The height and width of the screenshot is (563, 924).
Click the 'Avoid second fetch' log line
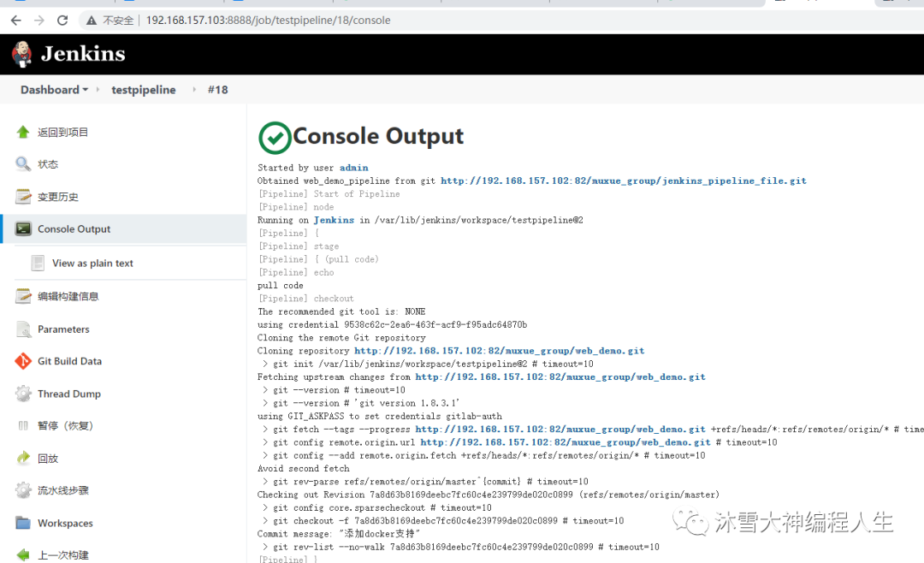pos(304,469)
